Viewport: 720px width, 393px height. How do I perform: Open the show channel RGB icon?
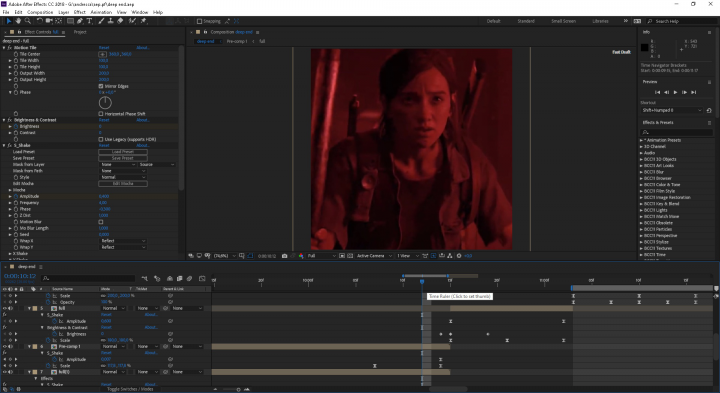click(301, 256)
